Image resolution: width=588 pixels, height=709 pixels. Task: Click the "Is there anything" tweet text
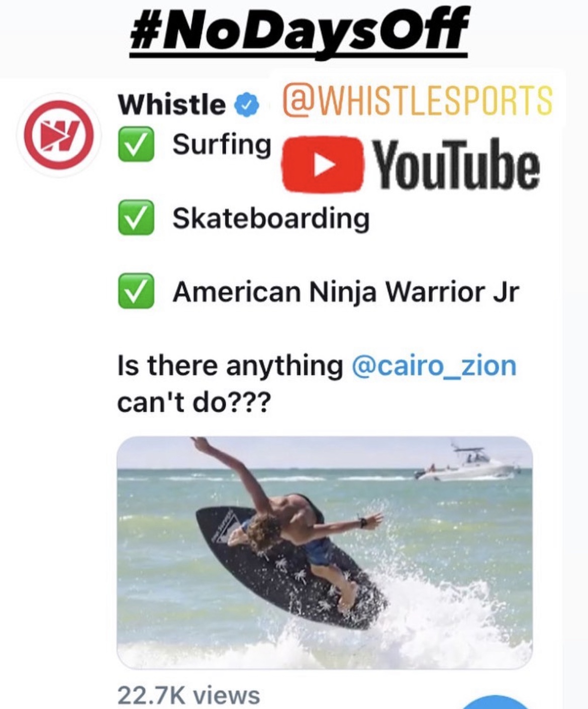(230, 365)
